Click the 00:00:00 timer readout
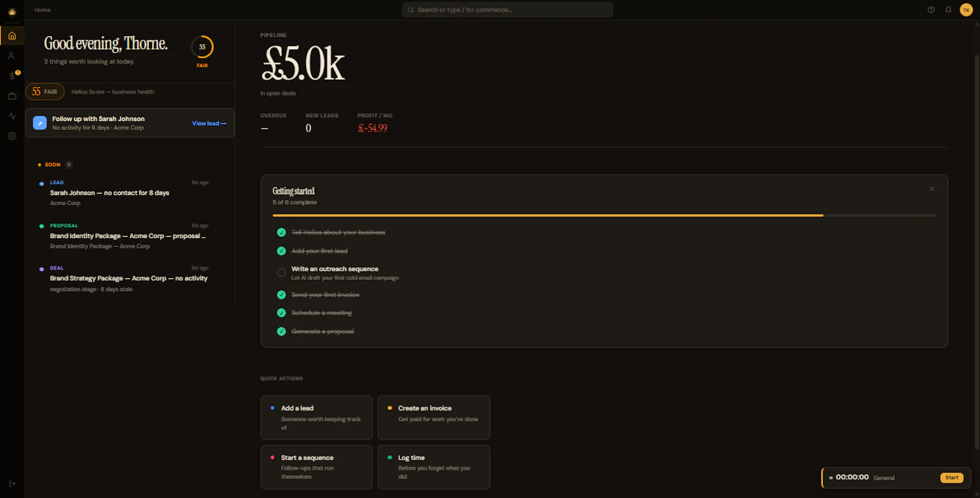This screenshot has width=980, height=498. [x=852, y=477]
